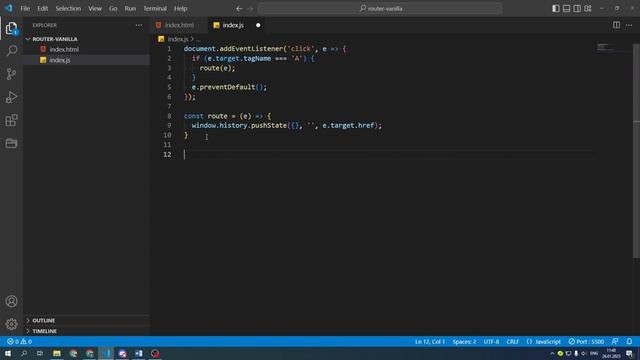The image size is (640, 360).
Task: Open the View menu
Action: 95,9
